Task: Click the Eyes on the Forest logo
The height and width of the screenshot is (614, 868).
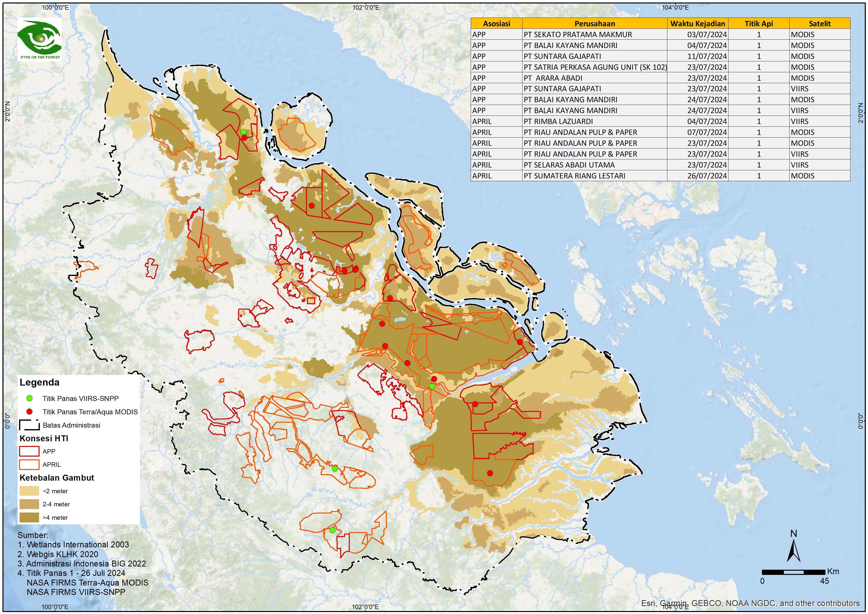Action: click(x=39, y=40)
